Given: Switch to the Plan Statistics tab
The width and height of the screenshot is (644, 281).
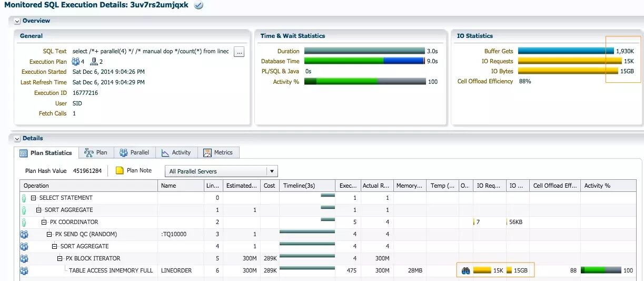Looking at the screenshot, I should coord(46,153).
